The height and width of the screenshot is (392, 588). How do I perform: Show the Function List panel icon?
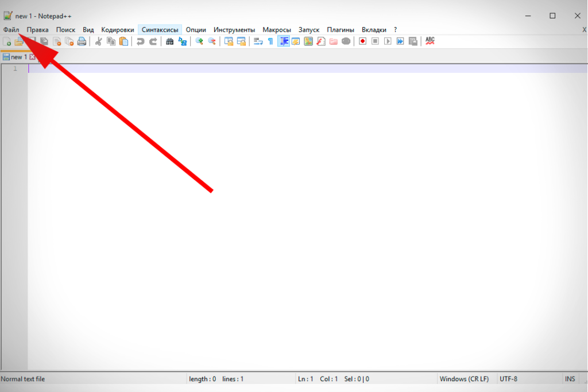321,41
